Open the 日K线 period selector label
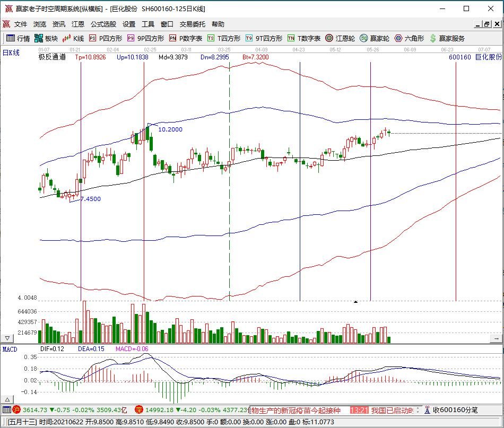Viewport: 504px width, 428px height. point(11,53)
